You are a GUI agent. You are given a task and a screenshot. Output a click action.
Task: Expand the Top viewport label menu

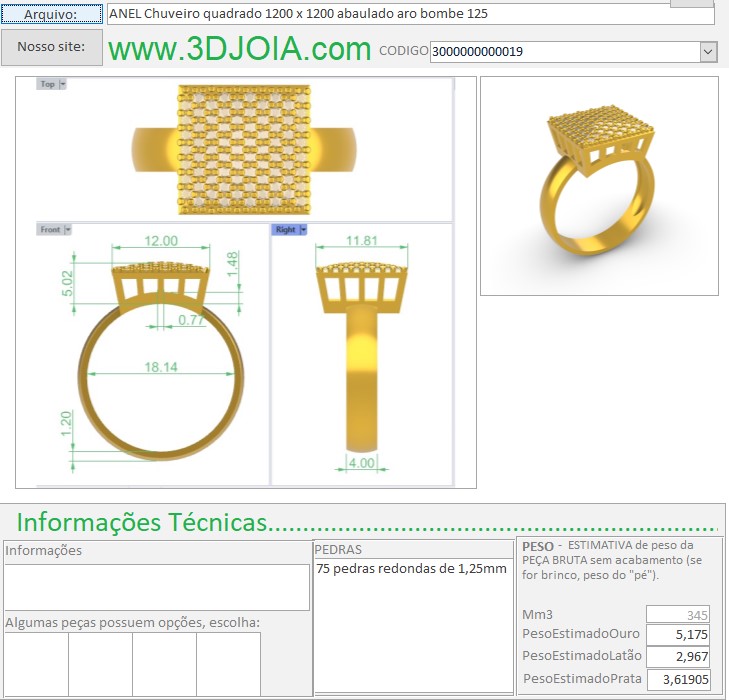(63, 84)
